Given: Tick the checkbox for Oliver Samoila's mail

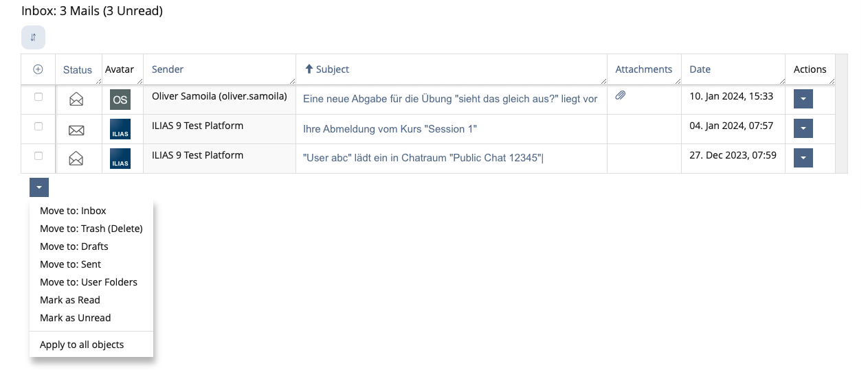Looking at the screenshot, I should tap(38, 97).
